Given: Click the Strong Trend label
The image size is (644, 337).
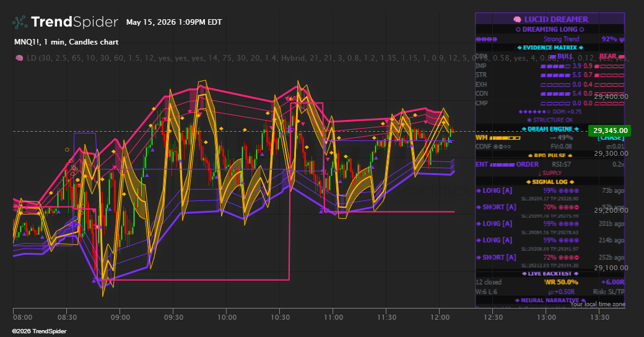Looking at the screenshot, I should pyautogui.click(x=561, y=39).
